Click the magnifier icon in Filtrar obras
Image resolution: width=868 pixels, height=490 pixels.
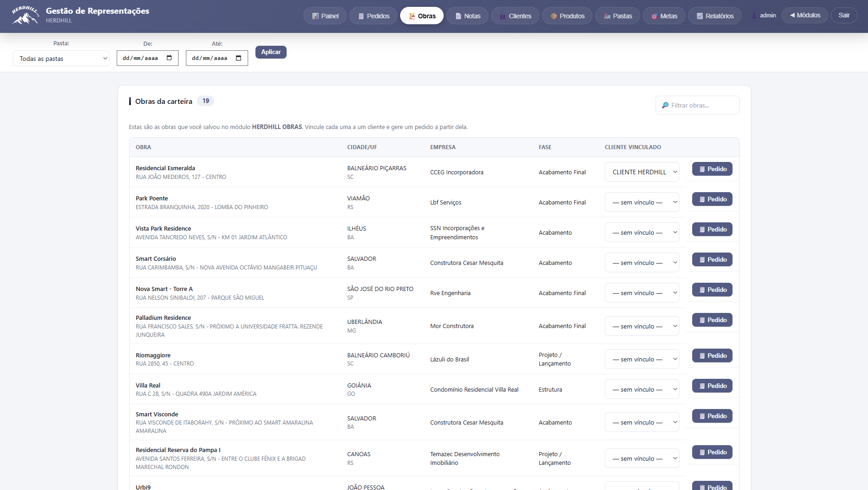pyautogui.click(x=665, y=105)
